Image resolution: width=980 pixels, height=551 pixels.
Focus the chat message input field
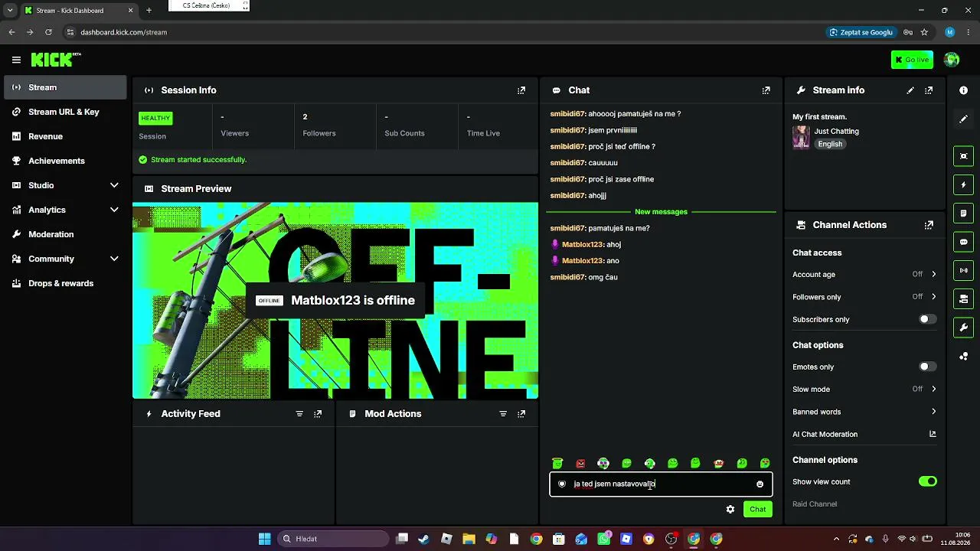tap(661, 484)
